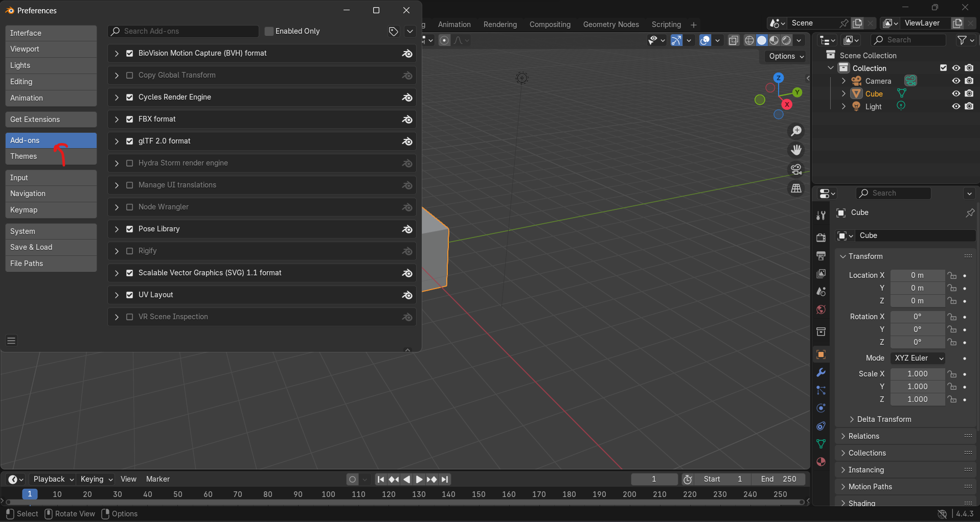This screenshot has width=980, height=522.
Task: Enable Copy Global Transform checkbox
Action: click(130, 75)
